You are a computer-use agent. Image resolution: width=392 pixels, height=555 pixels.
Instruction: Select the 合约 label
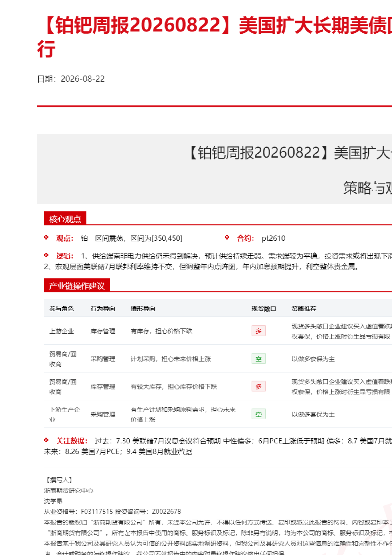point(245,238)
